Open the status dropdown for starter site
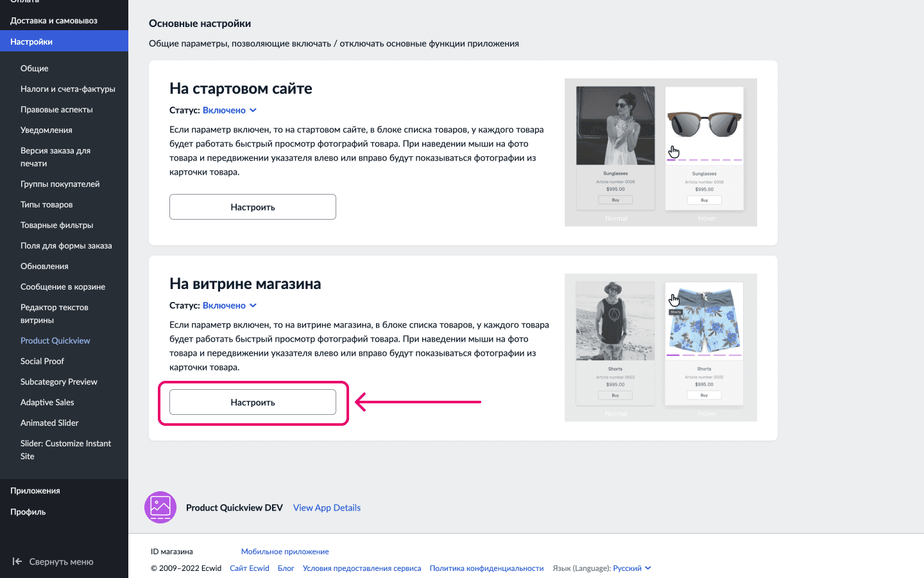 click(x=229, y=110)
